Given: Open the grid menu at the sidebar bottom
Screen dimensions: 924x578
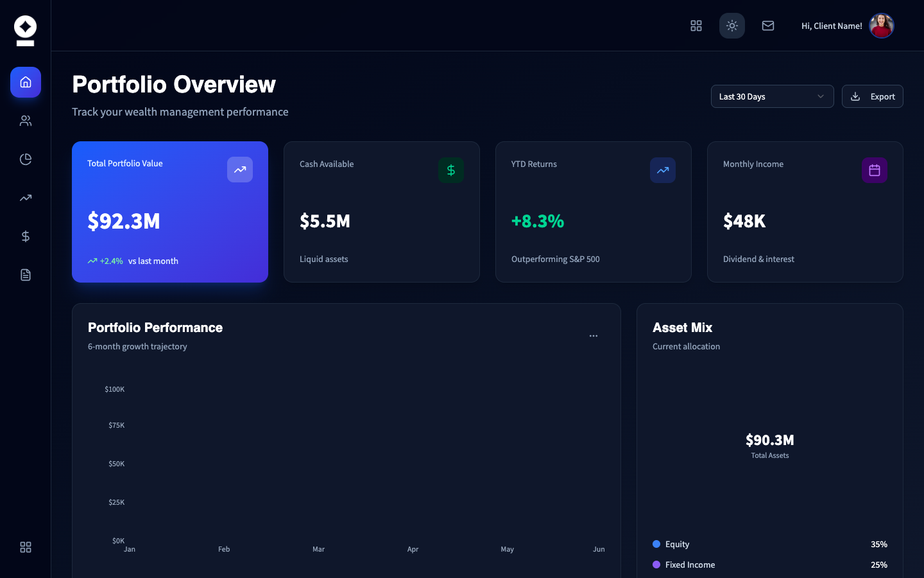Looking at the screenshot, I should click(x=26, y=547).
